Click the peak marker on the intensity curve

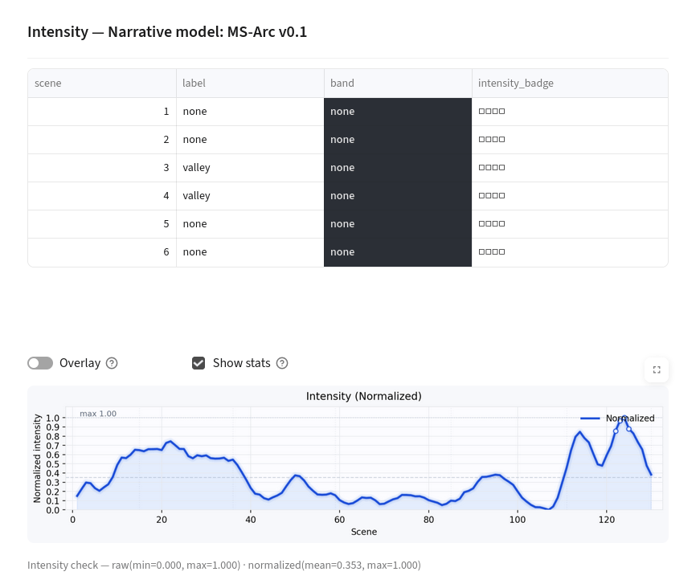(624, 418)
